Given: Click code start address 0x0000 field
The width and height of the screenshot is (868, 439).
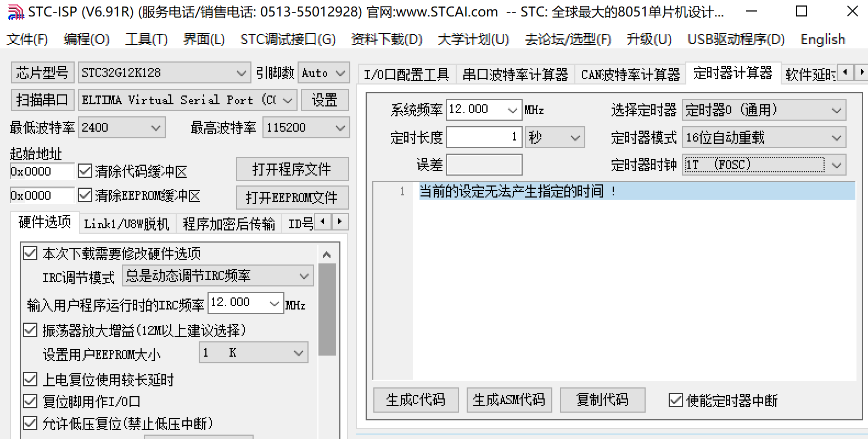Looking at the screenshot, I should pos(42,171).
